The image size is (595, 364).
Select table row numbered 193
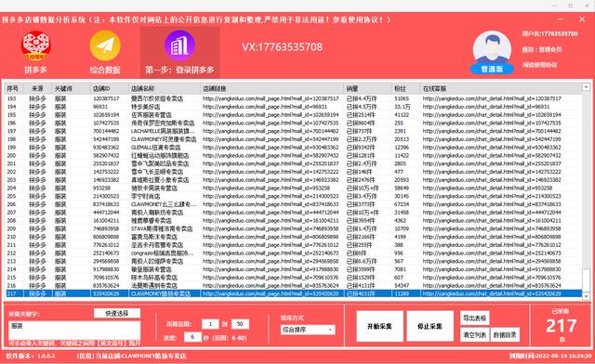[293, 98]
